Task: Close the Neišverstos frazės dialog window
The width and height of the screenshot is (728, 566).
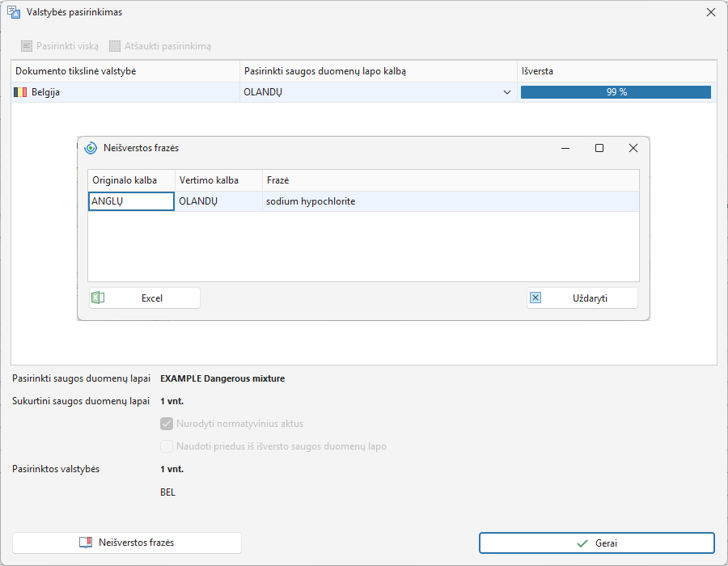Action: [x=633, y=148]
